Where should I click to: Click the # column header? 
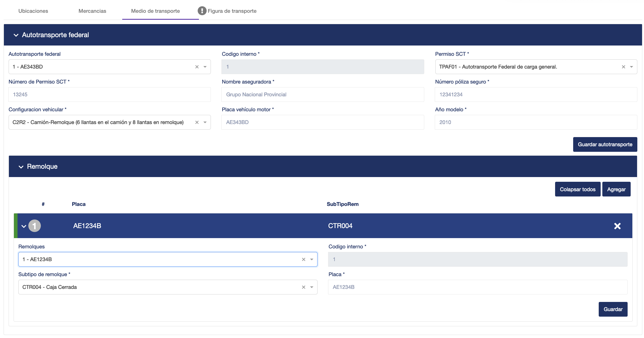43,204
